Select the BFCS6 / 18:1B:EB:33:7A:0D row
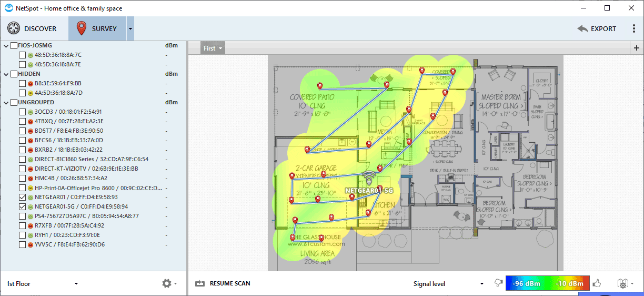Viewport: 644px width, 296px height. 94,140
